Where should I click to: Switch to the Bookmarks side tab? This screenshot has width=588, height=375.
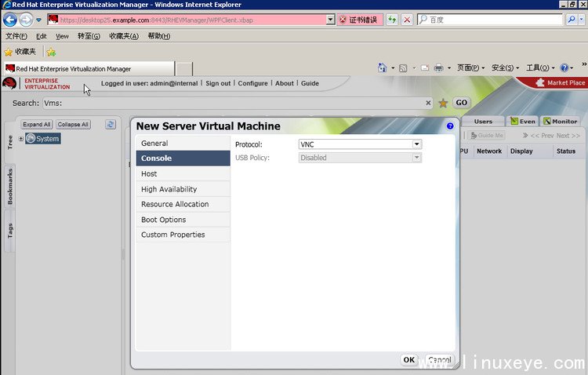click(9, 186)
